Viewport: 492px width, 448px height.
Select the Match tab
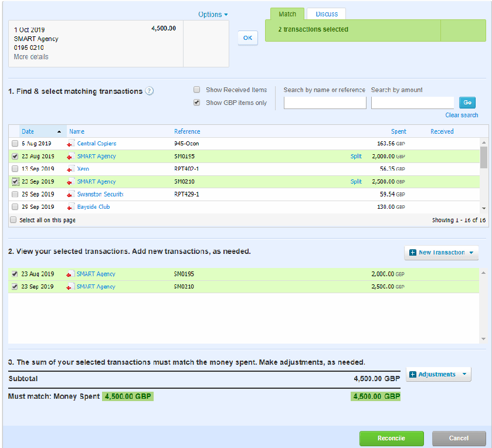pyautogui.click(x=287, y=13)
